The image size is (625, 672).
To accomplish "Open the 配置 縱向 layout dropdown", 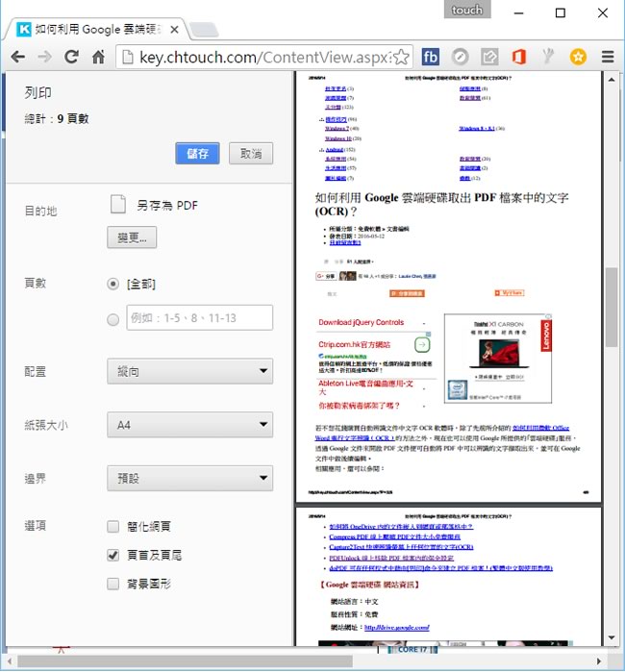I will coord(189,371).
